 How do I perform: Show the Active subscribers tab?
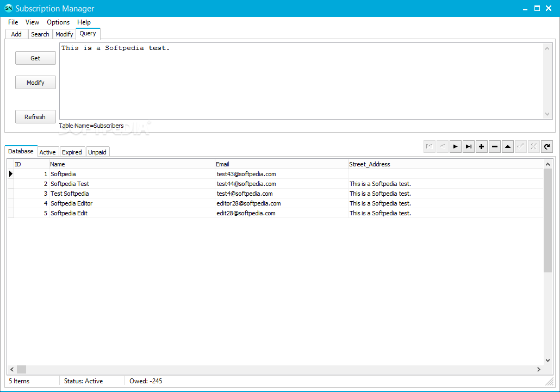47,152
